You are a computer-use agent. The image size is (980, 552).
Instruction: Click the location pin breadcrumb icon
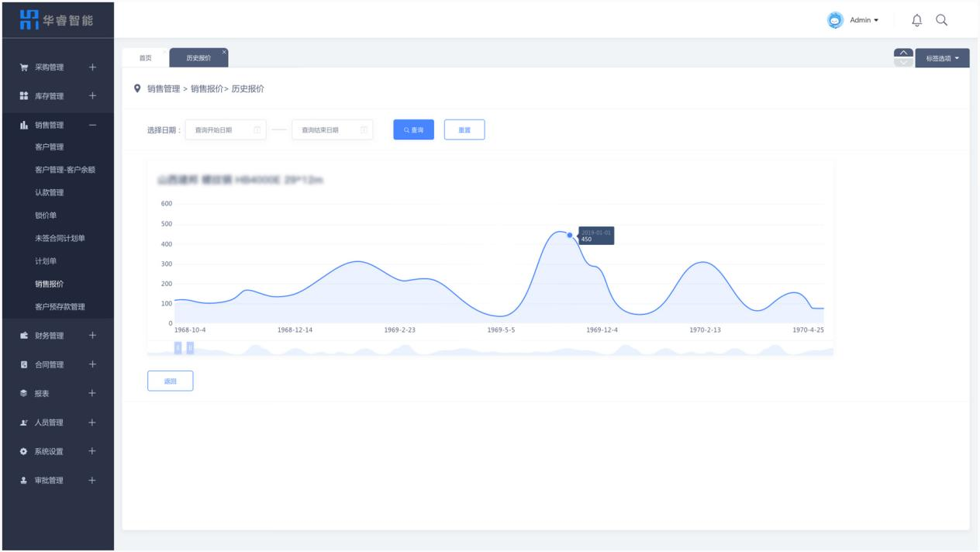137,88
